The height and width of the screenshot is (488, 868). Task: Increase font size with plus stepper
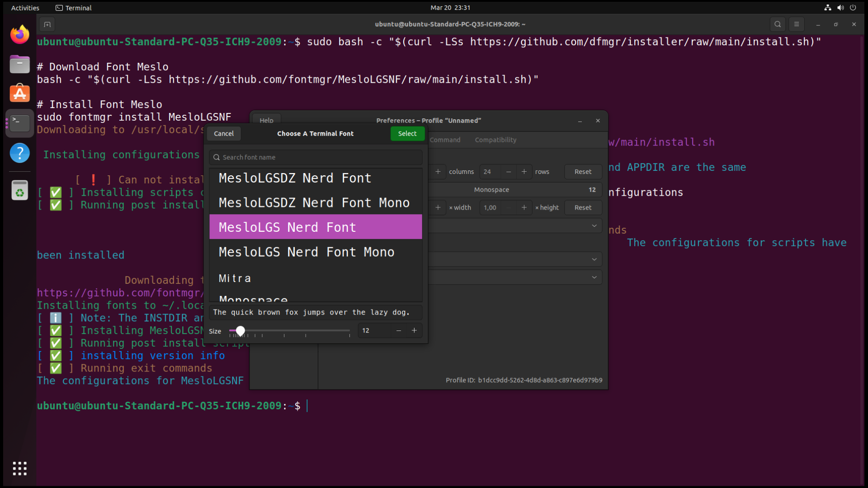[414, 330]
